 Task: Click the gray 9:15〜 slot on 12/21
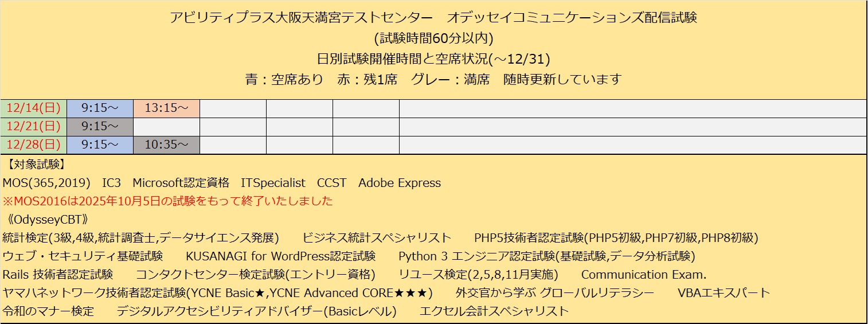100,127
